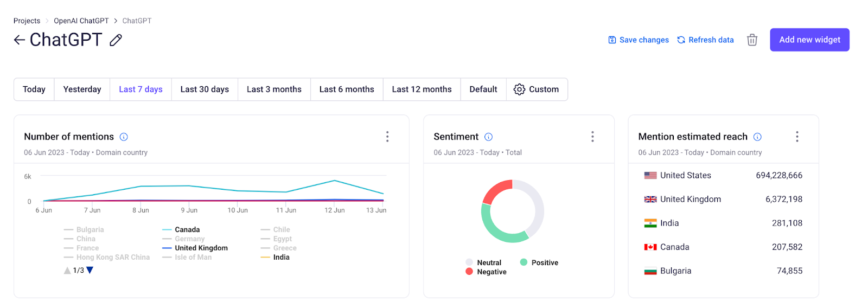This screenshot has width=868, height=308.
Task: Open Sentiment widget three-dot menu
Action: pos(592,137)
